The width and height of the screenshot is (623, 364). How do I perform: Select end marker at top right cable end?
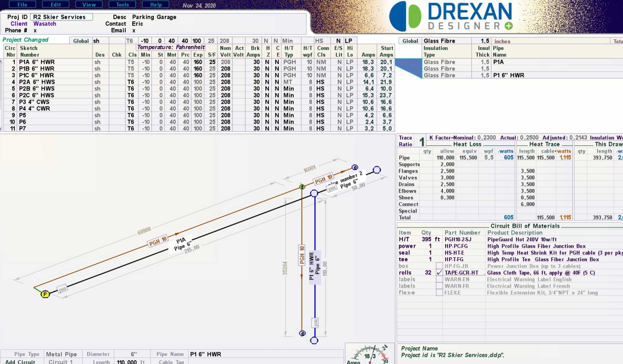355,167
